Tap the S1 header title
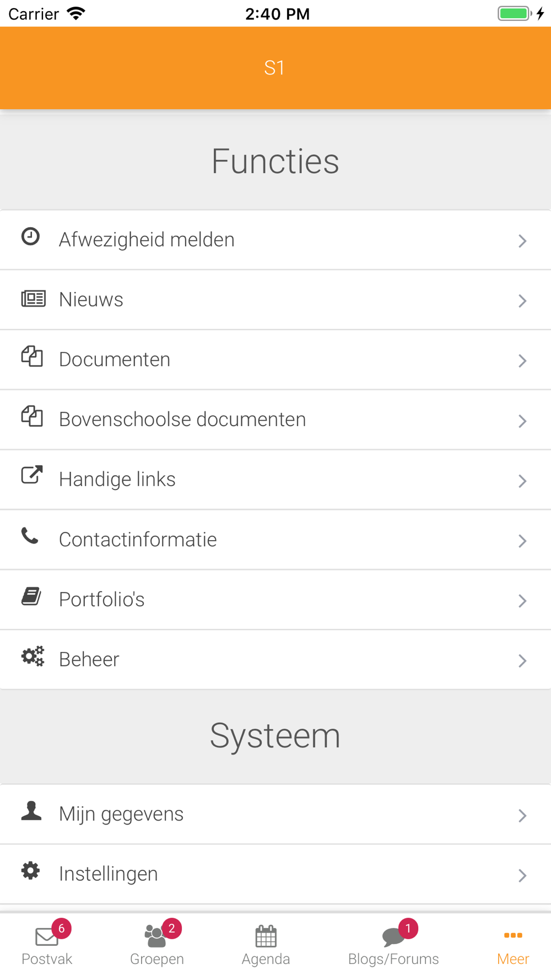Screen dimensions: 551x980 [274, 68]
